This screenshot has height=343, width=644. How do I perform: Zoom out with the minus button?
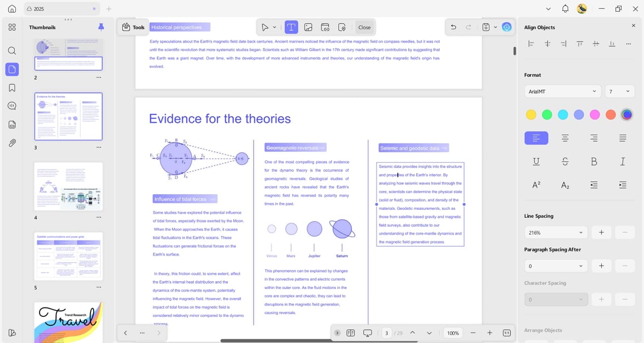[473, 333]
